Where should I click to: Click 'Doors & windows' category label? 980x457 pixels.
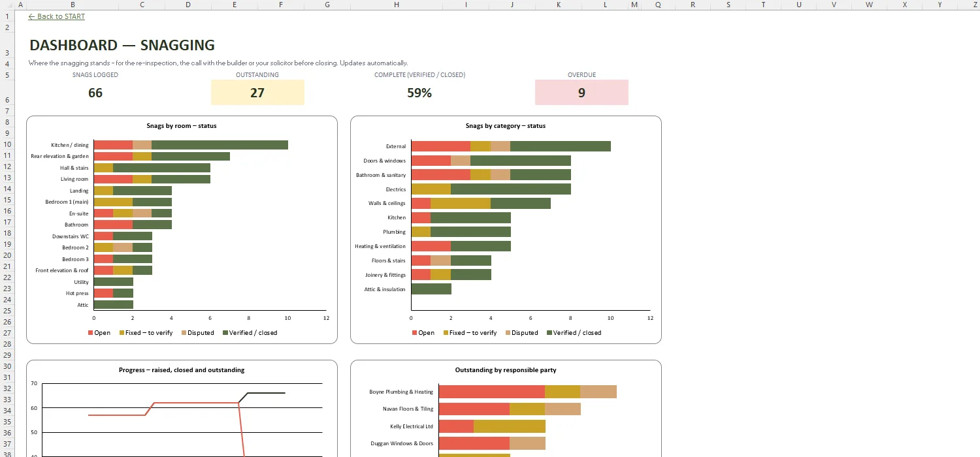coord(385,161)
